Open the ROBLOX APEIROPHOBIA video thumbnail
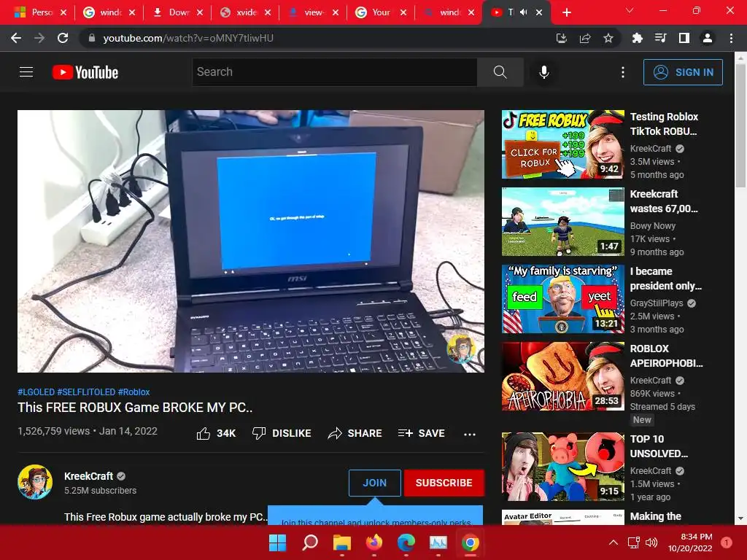The width and height of the screenshot is (747, 560). pyautogui.click(x=562, y=376)
